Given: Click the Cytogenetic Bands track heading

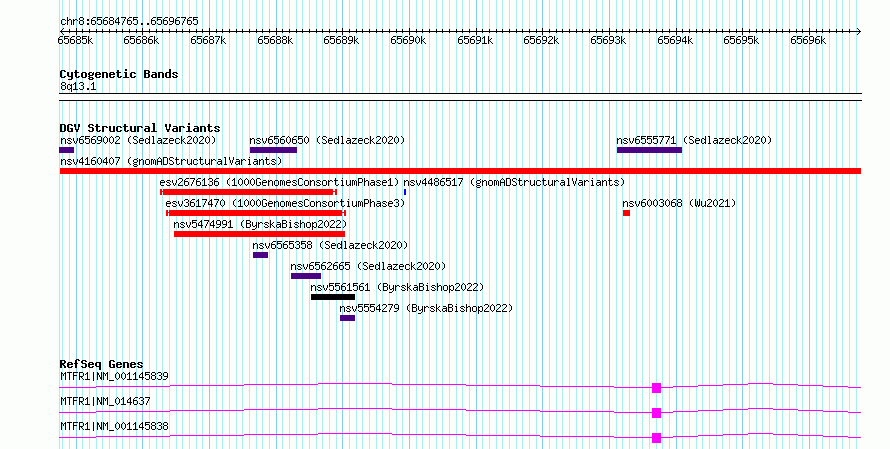Looking at the screenshot, I should 119,74.
